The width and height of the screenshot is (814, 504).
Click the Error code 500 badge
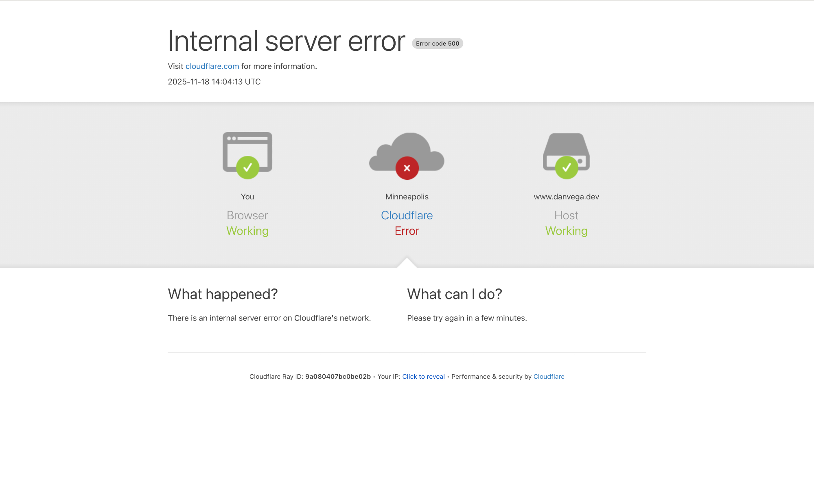coord(438,44)
